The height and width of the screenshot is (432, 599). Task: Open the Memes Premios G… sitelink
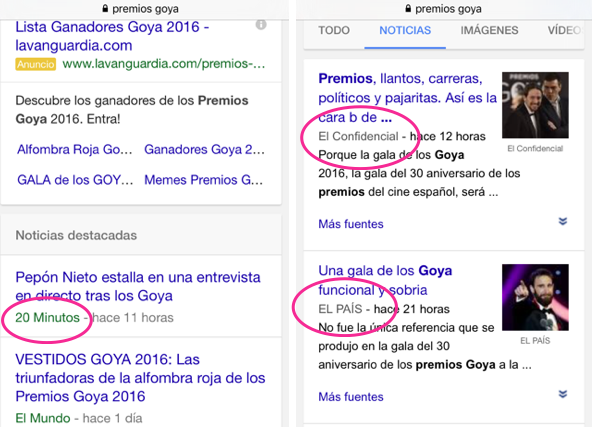pos(204,180)
